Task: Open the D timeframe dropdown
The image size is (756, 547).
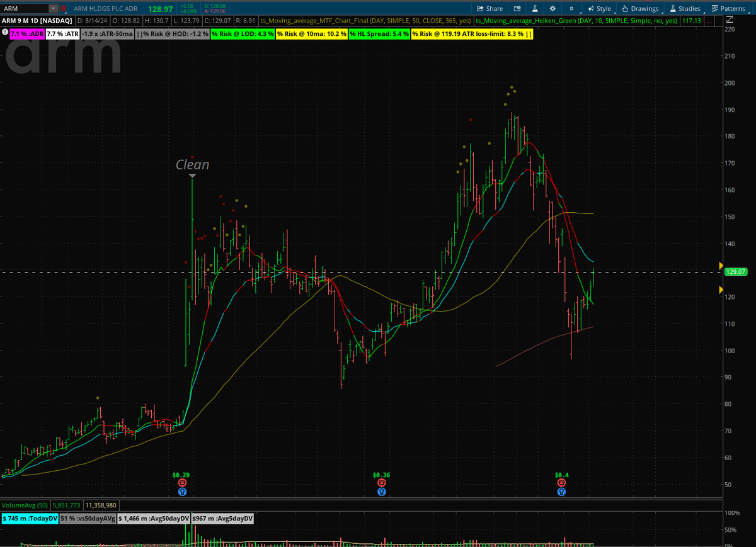Action: click(x=571, y=8)
